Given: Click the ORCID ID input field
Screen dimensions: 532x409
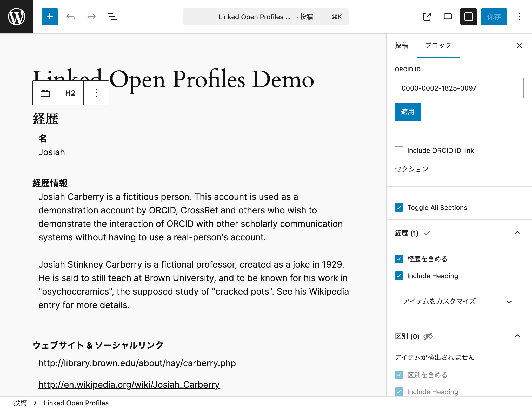Looking at the screenshot, I should point(459,88).
